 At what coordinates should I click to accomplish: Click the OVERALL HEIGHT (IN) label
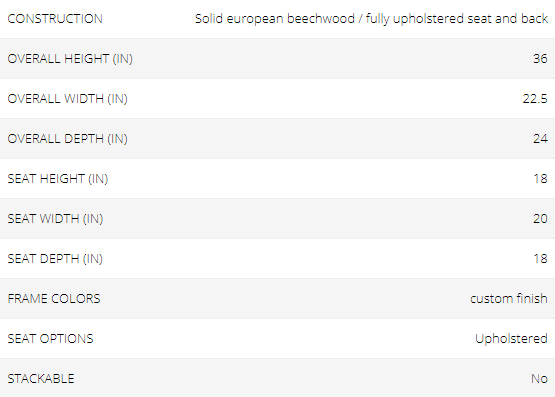70,59
